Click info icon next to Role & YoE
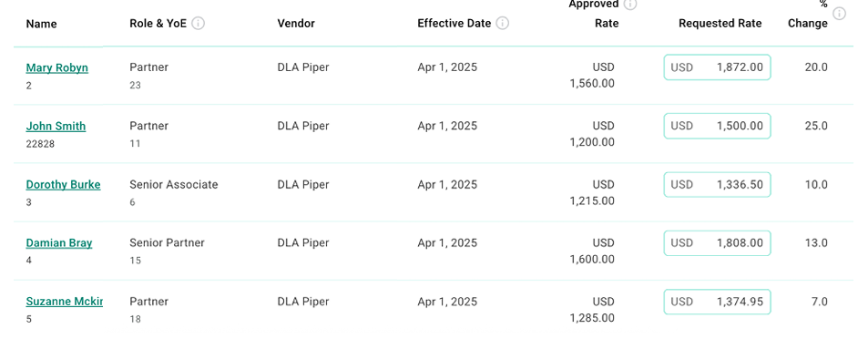868x349 pixels. coord(199,24)
